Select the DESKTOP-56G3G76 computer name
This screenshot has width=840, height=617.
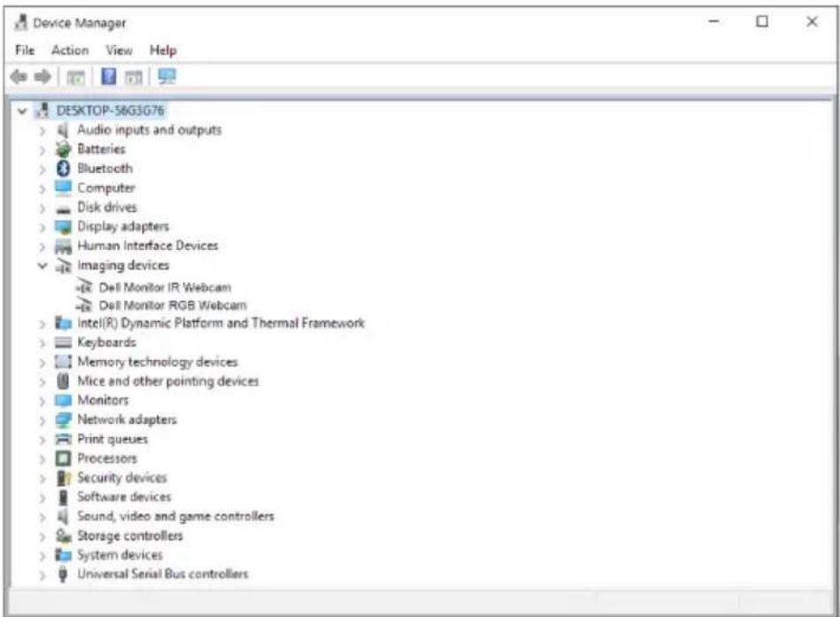(111, 111)
